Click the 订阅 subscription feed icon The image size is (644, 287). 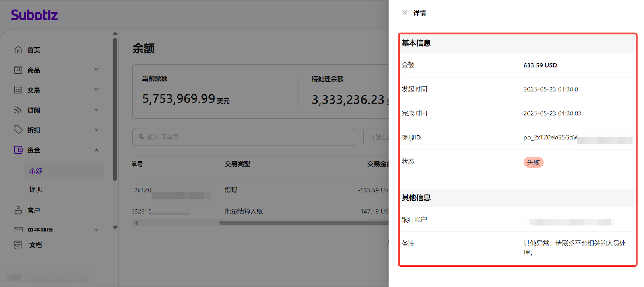(18, 110)
